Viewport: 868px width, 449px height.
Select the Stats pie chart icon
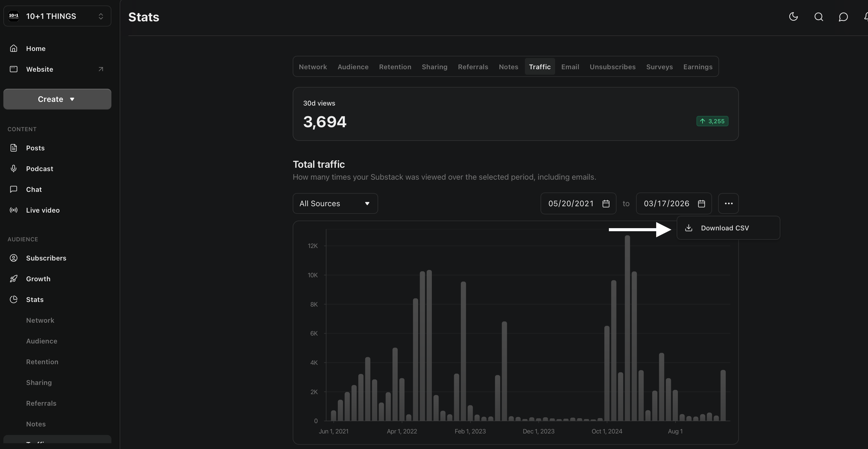13,299
